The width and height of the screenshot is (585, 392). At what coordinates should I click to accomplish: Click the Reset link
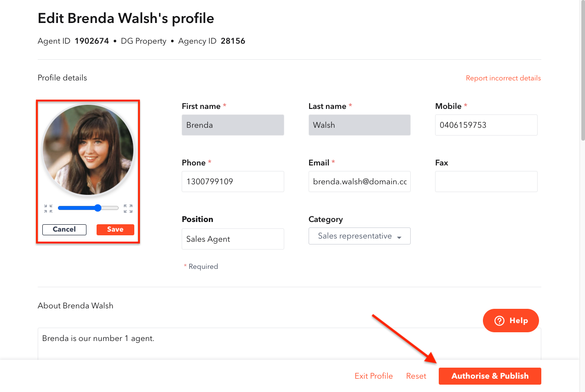416,376
